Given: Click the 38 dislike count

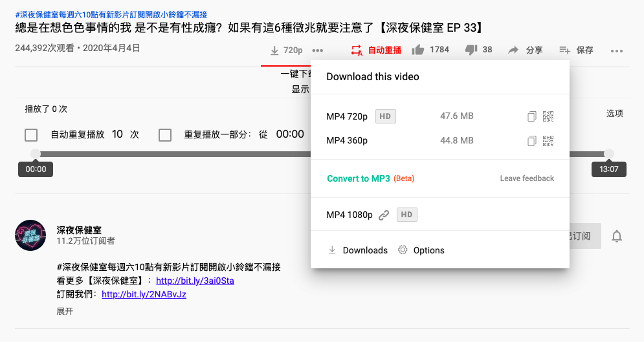Looking at the screenshot, I should tap(487, 50).
